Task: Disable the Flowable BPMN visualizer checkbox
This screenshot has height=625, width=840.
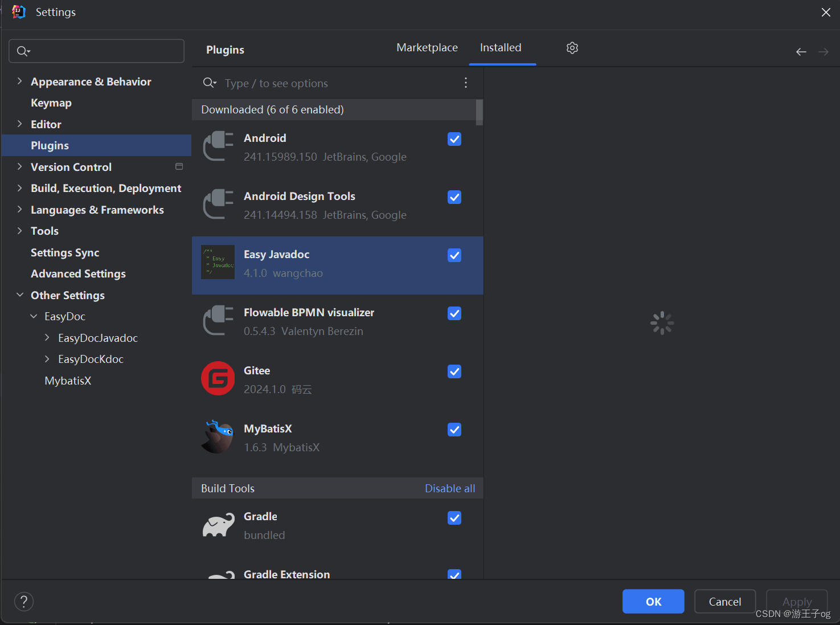Action: [454, 313]
